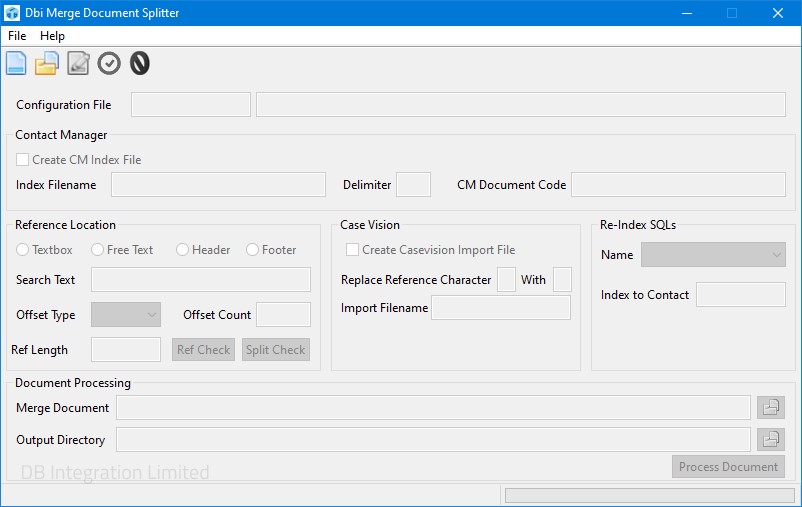Viewport: 802px width, 507px height.
Task: Click into the Search Text field
Action: point(200,280)
